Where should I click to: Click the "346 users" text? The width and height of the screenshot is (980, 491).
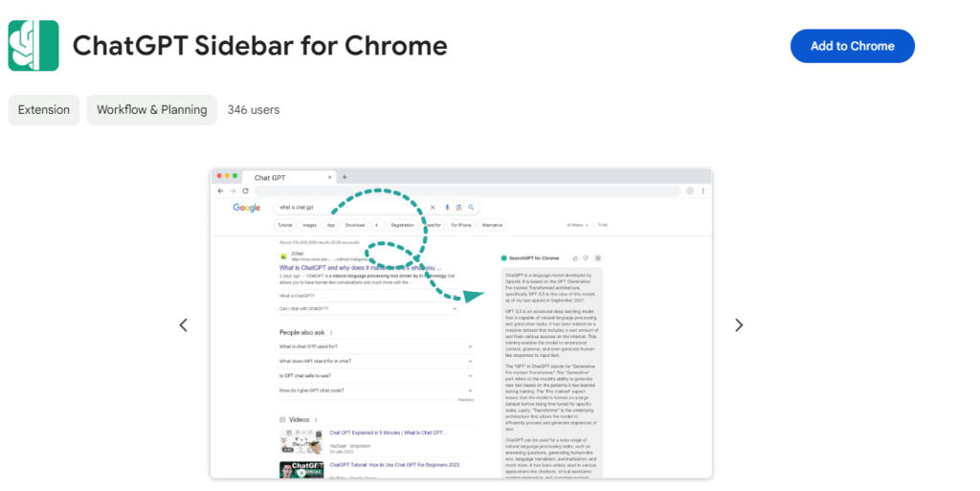(x=253, y=110)
